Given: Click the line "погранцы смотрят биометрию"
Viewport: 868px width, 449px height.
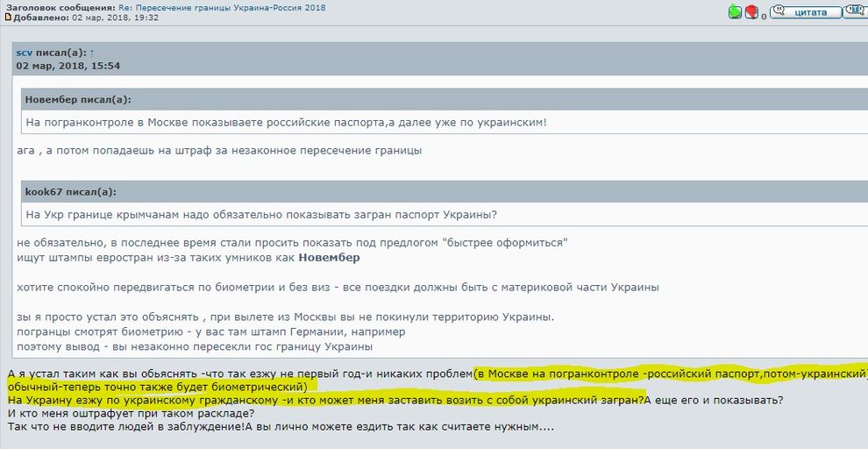Looking at the screenshot, I should point(211,331).
